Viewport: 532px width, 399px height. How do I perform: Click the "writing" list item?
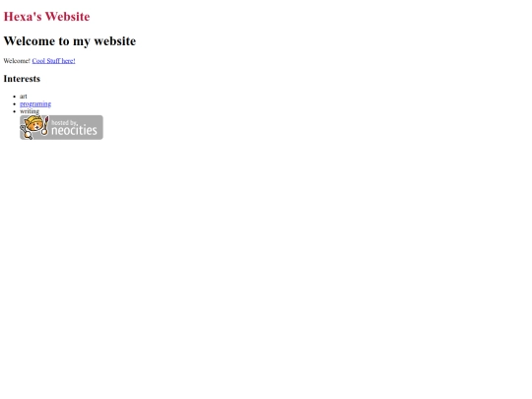click(30, 111)
